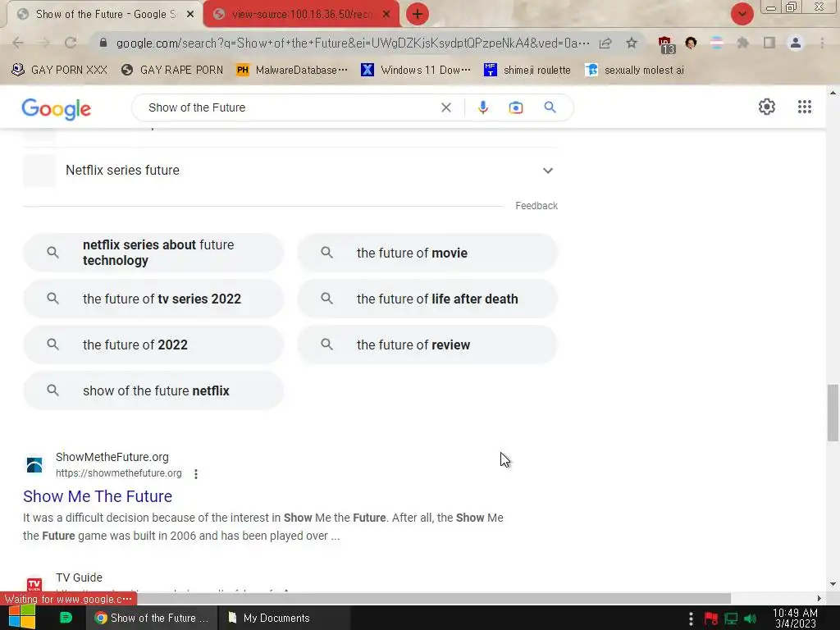
Task: Open the green app icon in the taskbar
Action: [66, 618]
